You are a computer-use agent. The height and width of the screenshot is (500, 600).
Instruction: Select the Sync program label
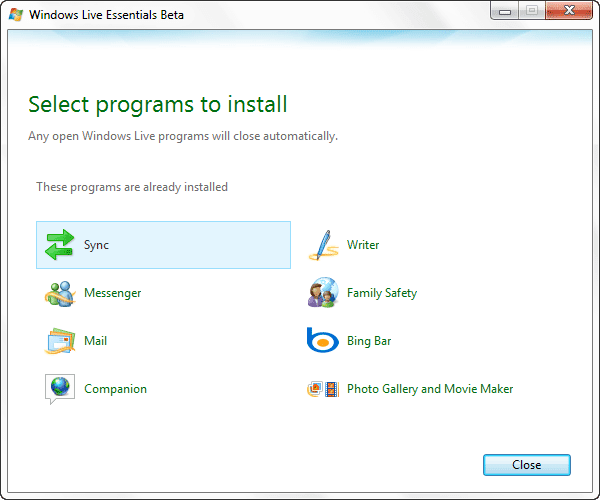[96, 245]
